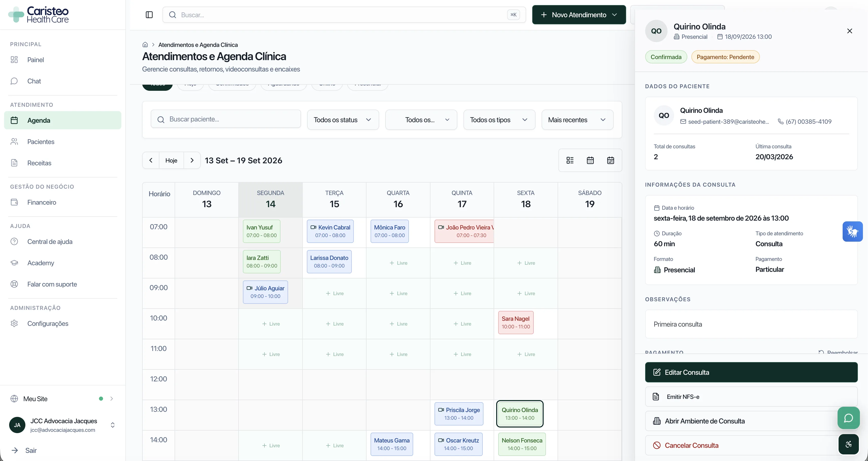Open Chat in the sidebar
868x461 pixels.
coord(63,81)
